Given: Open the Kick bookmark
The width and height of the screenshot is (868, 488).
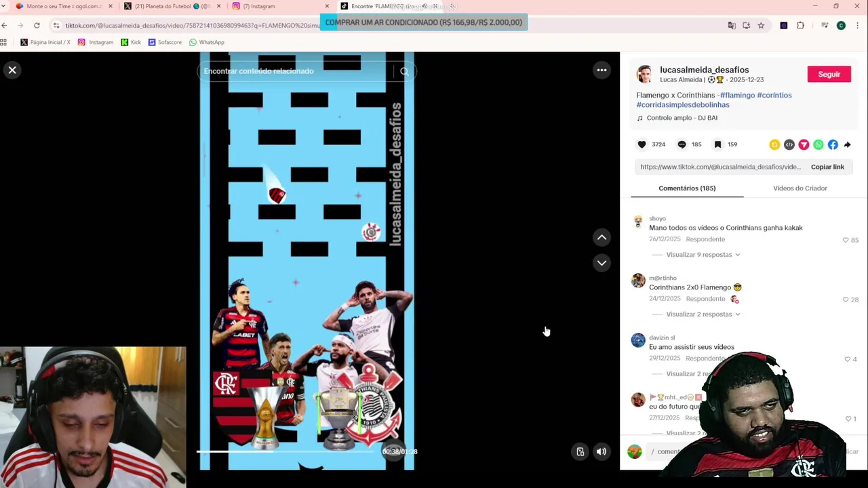Looking at the screenshot, I should (131, 42).
